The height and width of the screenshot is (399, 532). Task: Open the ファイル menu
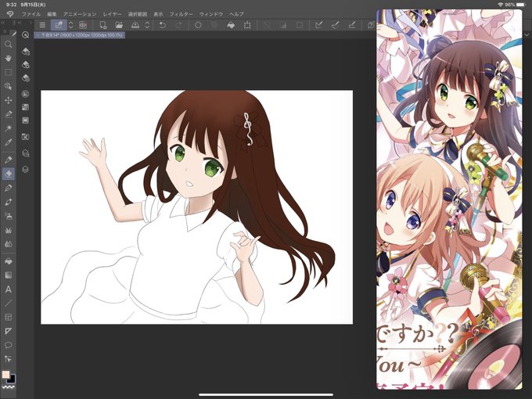[31, 14]
